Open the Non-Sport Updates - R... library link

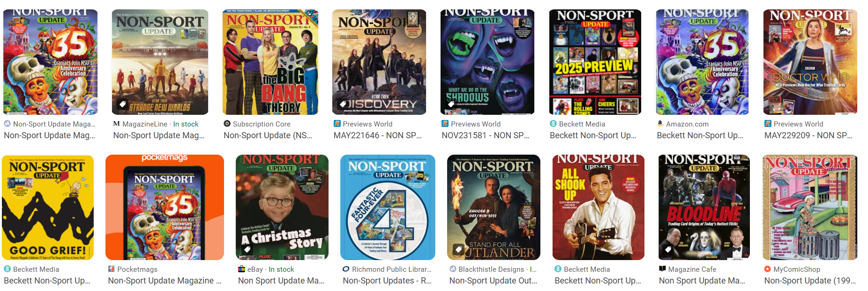tap(388, 281)
